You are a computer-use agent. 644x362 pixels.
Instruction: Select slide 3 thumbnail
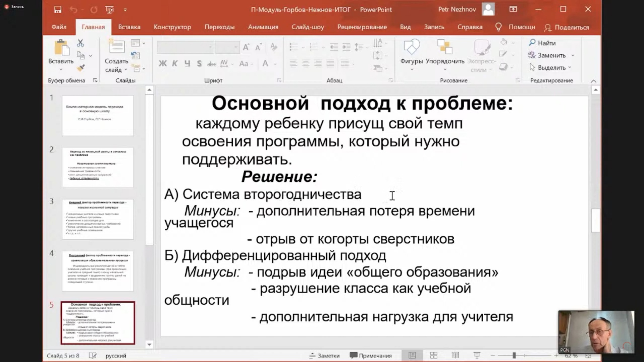click(98, 219)
